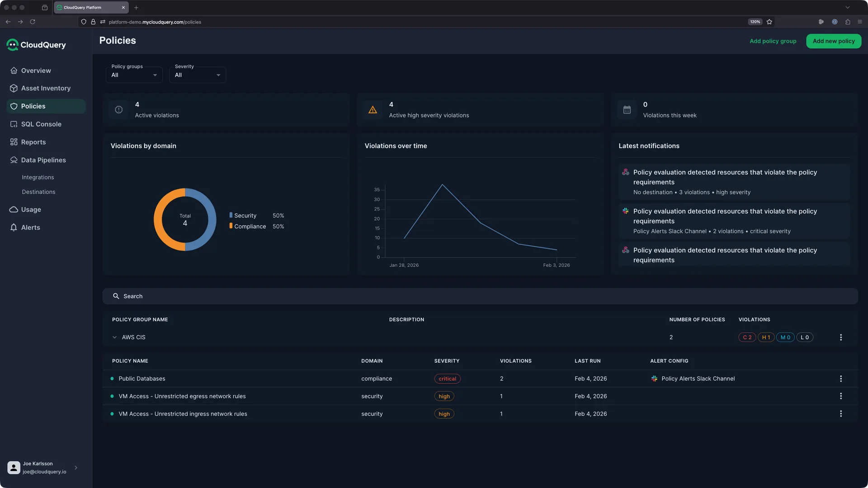The width and height of the screenshot is (868, 488).
Task: Open the Policy groups dropdown
Action: coord(134,75)
